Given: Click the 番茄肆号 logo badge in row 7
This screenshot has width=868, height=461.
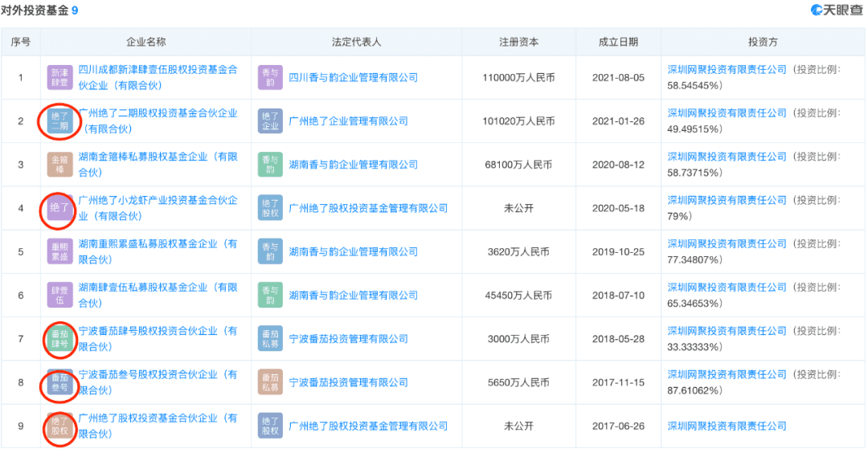Looking at the screenshot, I should click(59, 339).
